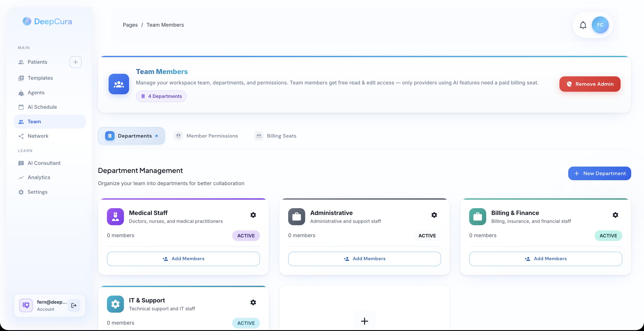Add Members to Billing & Finance
The height and width of the screenshot is (331, 644).
[x=545, y=259]
